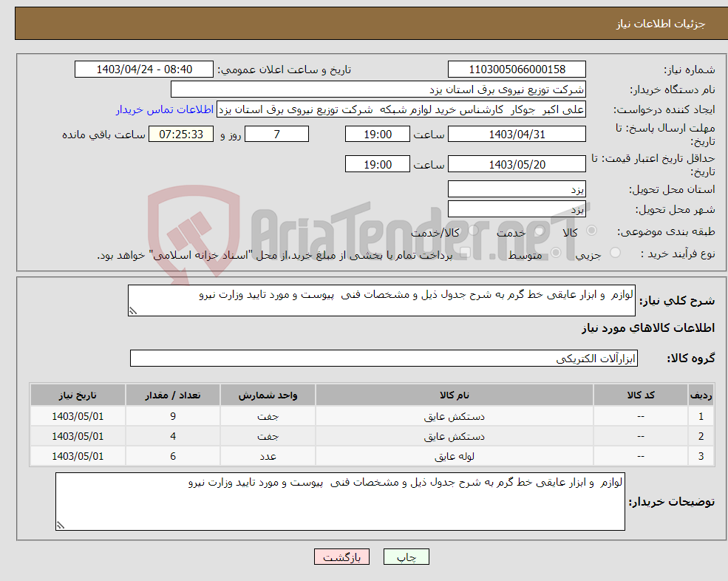The height and width of the screenshot is (581, 728).
Task: Click the announcement date field 1403/04/24 - 08:40
Action: pos(144,69)
